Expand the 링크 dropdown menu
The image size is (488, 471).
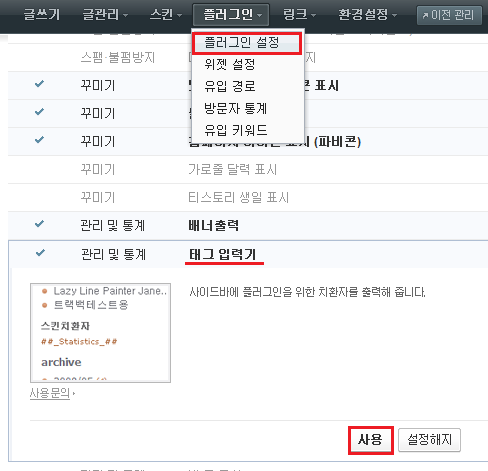click(x=299, y=15)
